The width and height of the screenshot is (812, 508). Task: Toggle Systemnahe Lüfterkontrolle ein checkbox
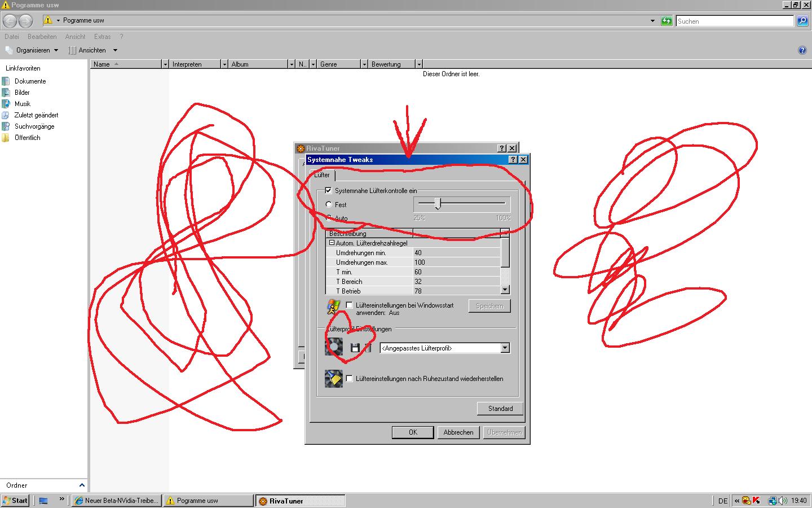tap(329, 191)
